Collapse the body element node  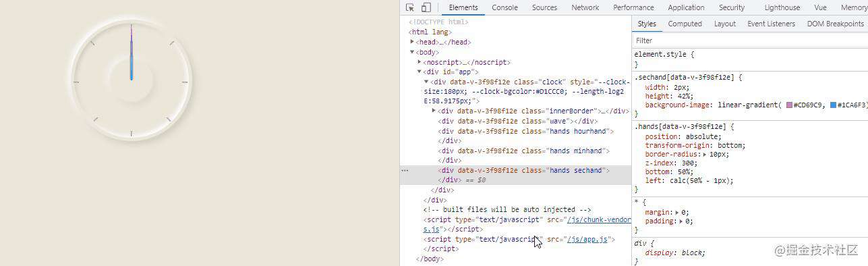point(412,52)
